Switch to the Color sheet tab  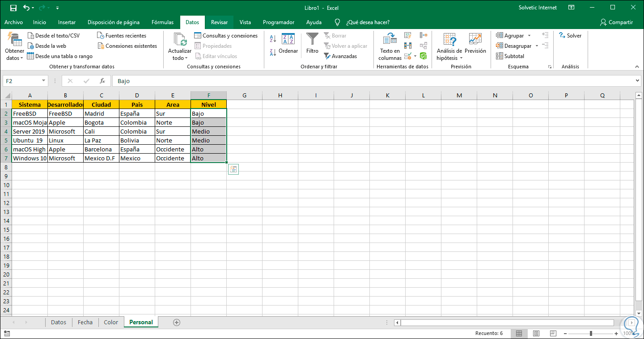point(111,322)
